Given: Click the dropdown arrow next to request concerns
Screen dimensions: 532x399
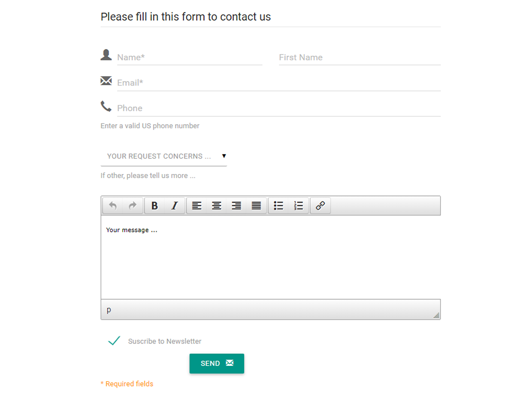Looking at the screenshot, I should 224,156.
